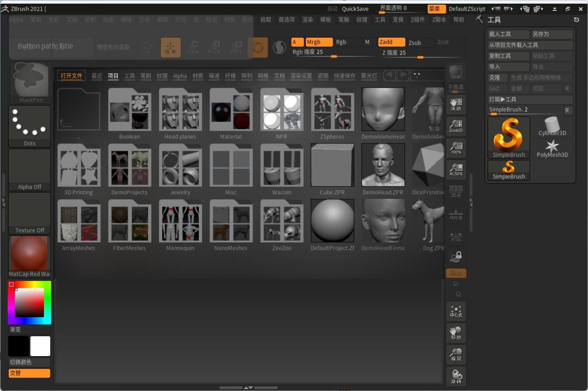This screenshot has width=588, height=391.
Task: Select the Rotate icon on right shelf
Action: (456, 376)
